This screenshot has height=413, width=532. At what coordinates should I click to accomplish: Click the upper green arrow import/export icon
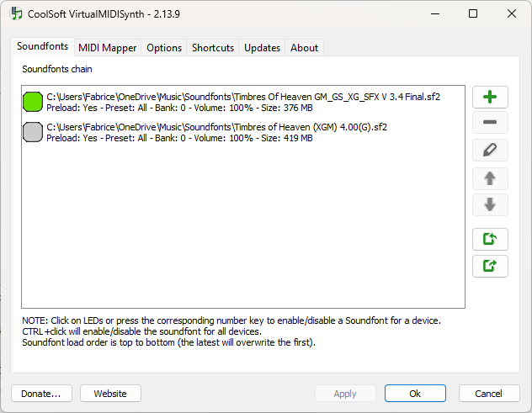[x=490, y=239]
